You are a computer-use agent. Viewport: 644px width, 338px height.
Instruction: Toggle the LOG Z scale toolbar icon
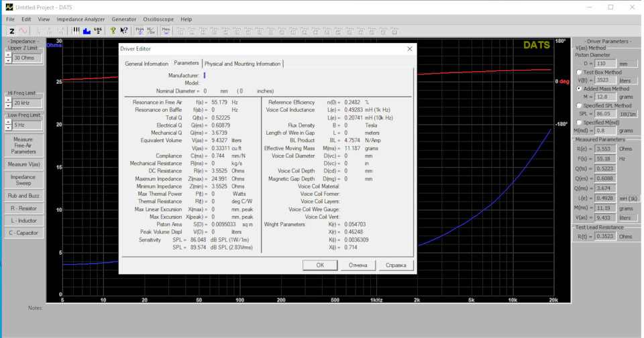(98, 31)
